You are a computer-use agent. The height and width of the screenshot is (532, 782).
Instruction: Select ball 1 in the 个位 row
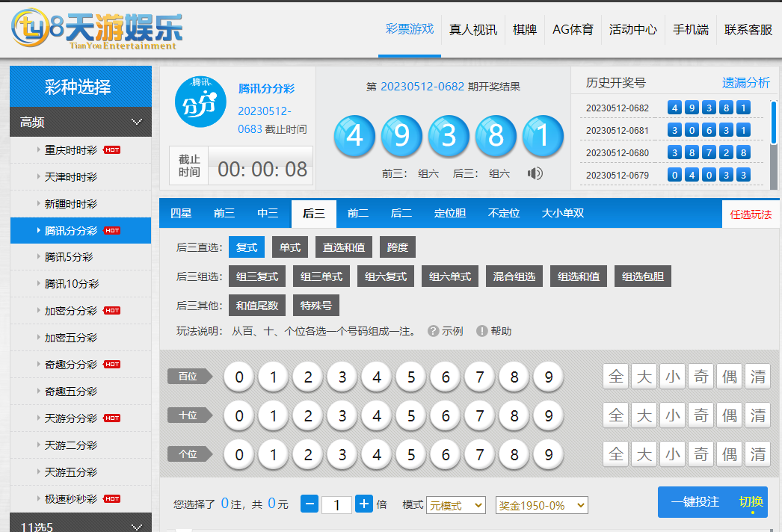tap(274, 455)
